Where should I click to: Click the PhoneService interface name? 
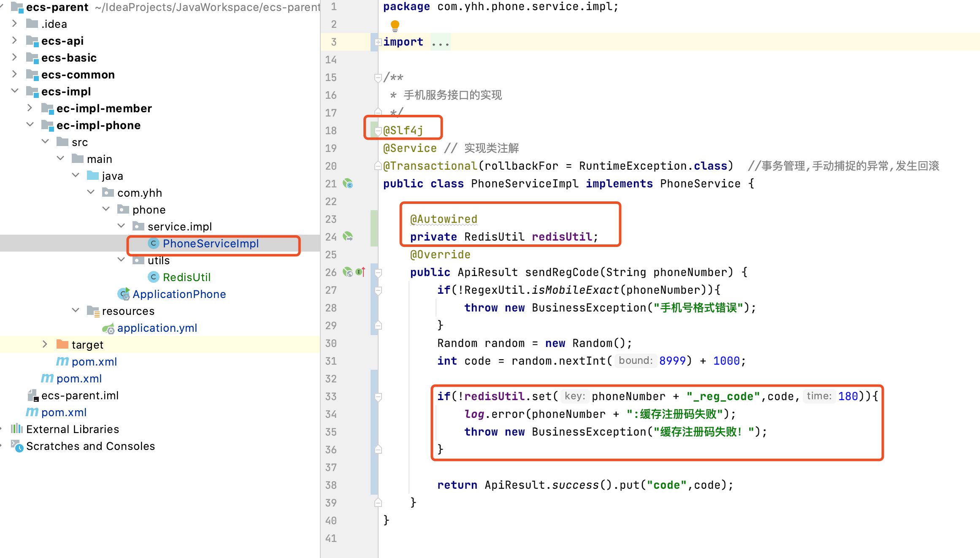700,184
